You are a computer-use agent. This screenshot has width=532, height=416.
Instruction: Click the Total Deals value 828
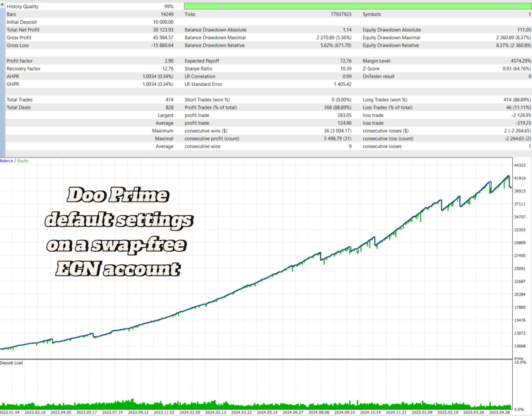point(169,107)
